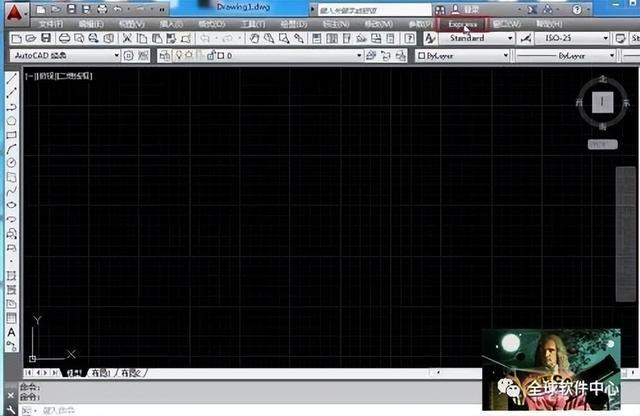
Task: Expand the ByLayer color dropdown
Action: pos(506,56)
